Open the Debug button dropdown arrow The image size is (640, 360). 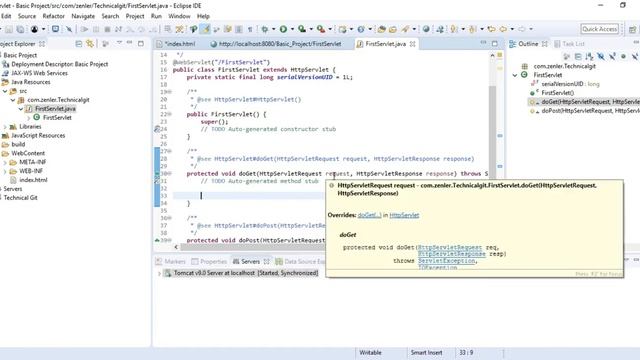point(273,29)
